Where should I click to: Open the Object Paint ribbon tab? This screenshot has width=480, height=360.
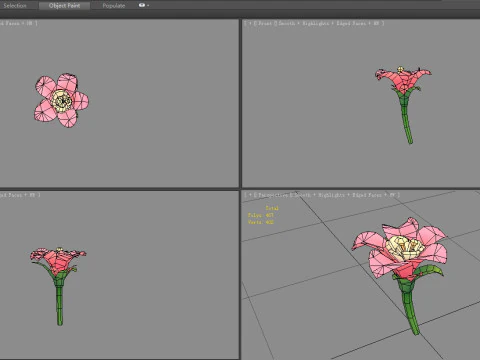coord(64,5)
